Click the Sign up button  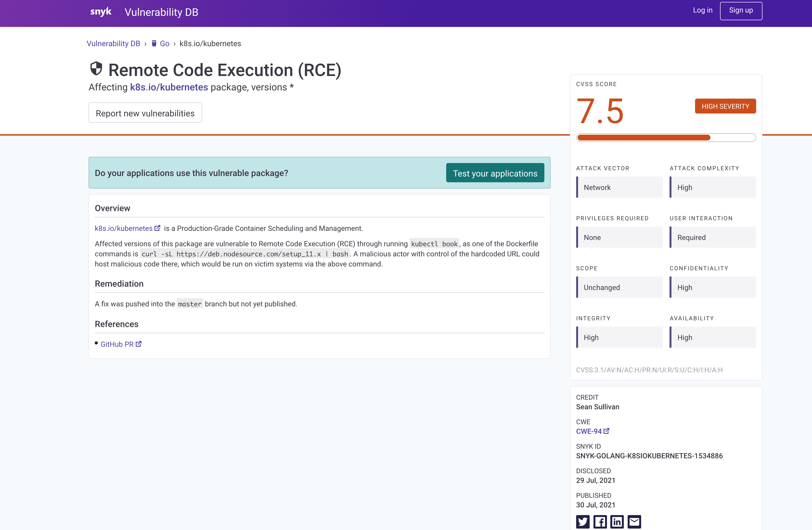coord(741,11)
